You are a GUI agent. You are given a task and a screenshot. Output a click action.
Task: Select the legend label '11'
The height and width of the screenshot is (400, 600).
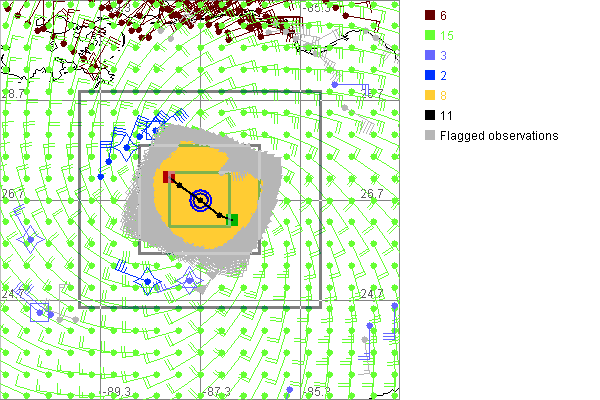coord(446,116)
